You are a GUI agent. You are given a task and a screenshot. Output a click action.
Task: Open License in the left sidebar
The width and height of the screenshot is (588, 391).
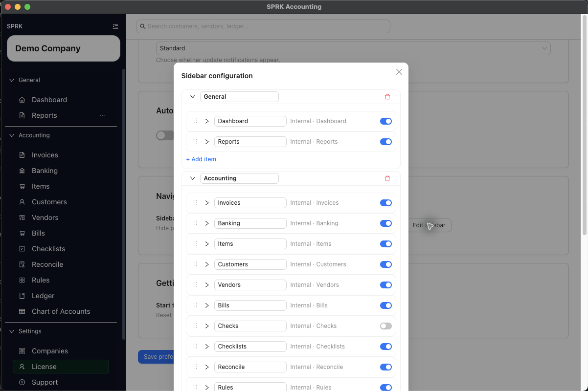point(61,367)
